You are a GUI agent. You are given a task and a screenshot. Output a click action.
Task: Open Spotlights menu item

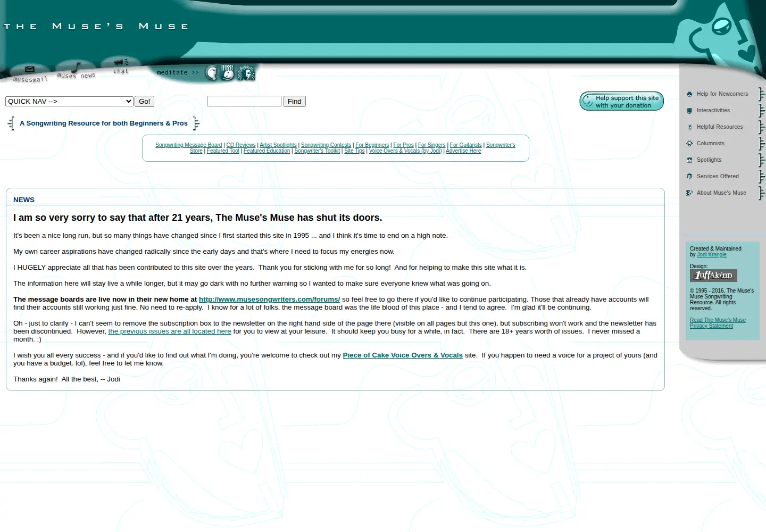click(709, 160)
